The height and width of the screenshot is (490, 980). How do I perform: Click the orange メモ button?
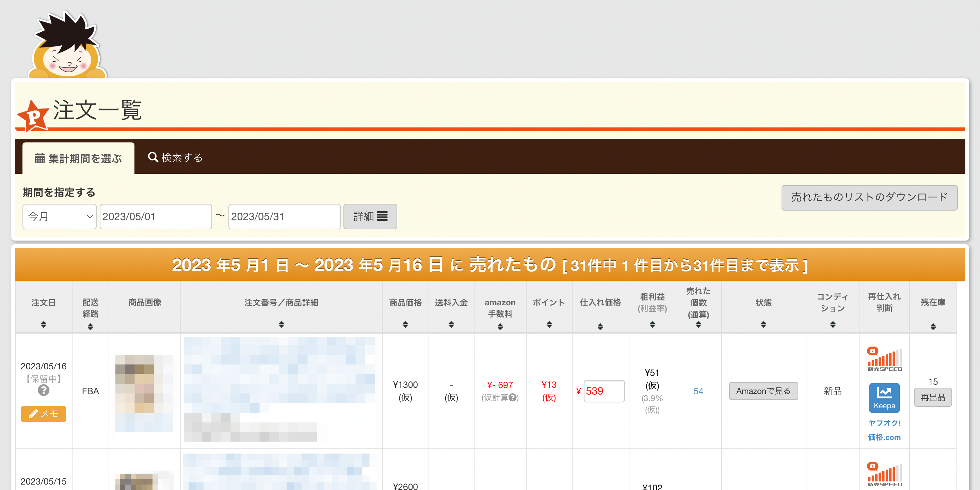(43, 414)
